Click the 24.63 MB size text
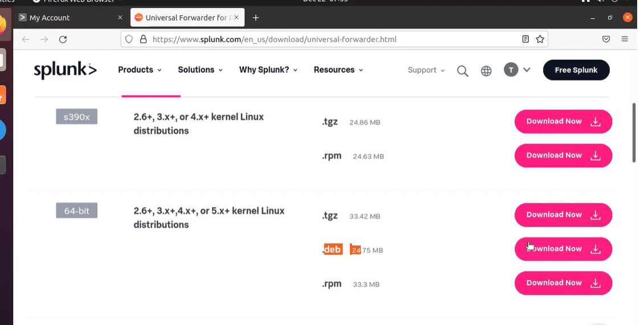Image resolution: width=644 pixels, height=325 pixels. point(368,157)
